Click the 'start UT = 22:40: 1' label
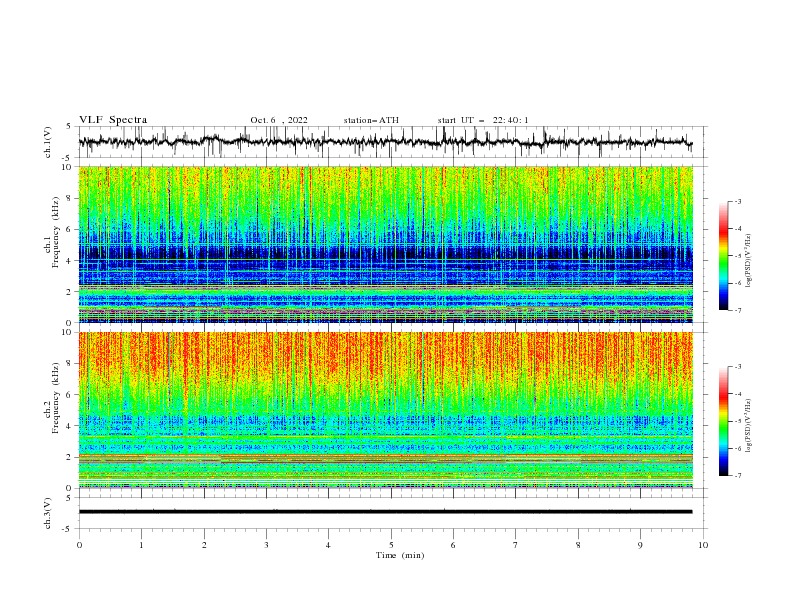 [483, 120]
